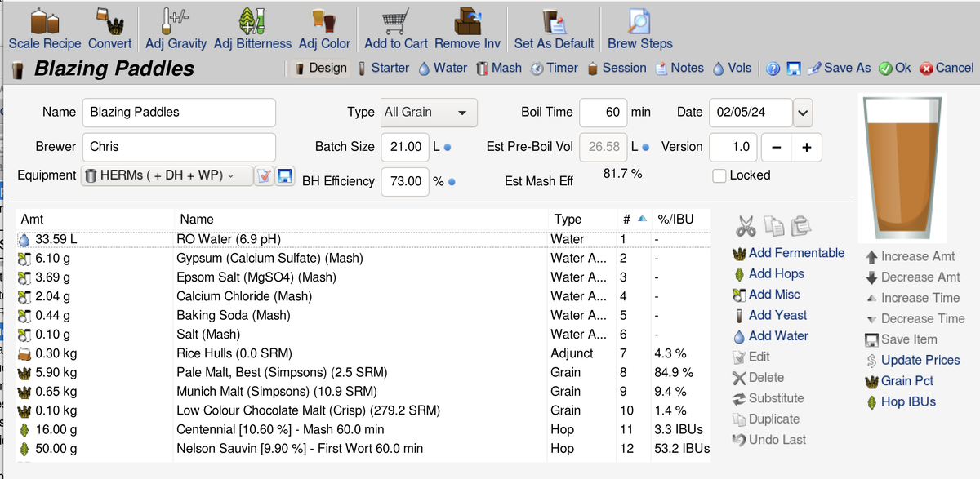Switch to the Water tab
980x479 pixels.
click(443, 69)
